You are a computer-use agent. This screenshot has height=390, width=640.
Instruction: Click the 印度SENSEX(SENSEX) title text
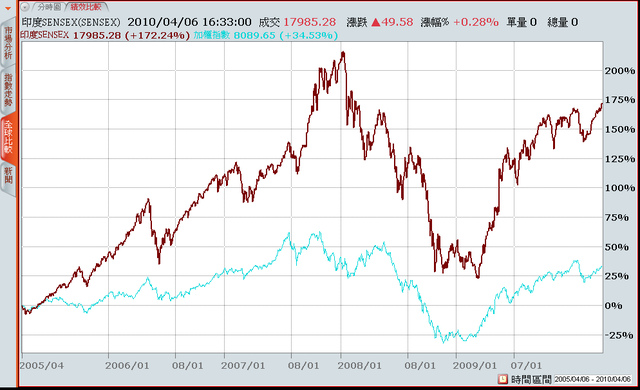tap(71, 22)
